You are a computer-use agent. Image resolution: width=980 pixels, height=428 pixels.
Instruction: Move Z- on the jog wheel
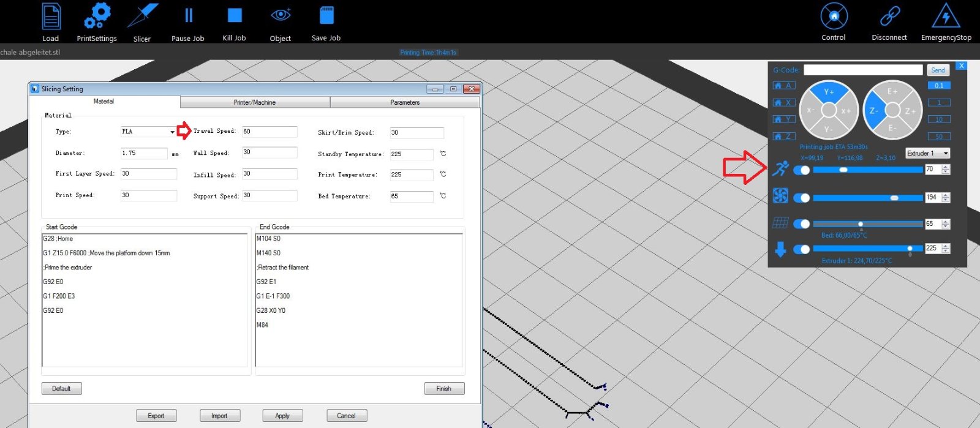pyautogui.click(x=874, y=111)
